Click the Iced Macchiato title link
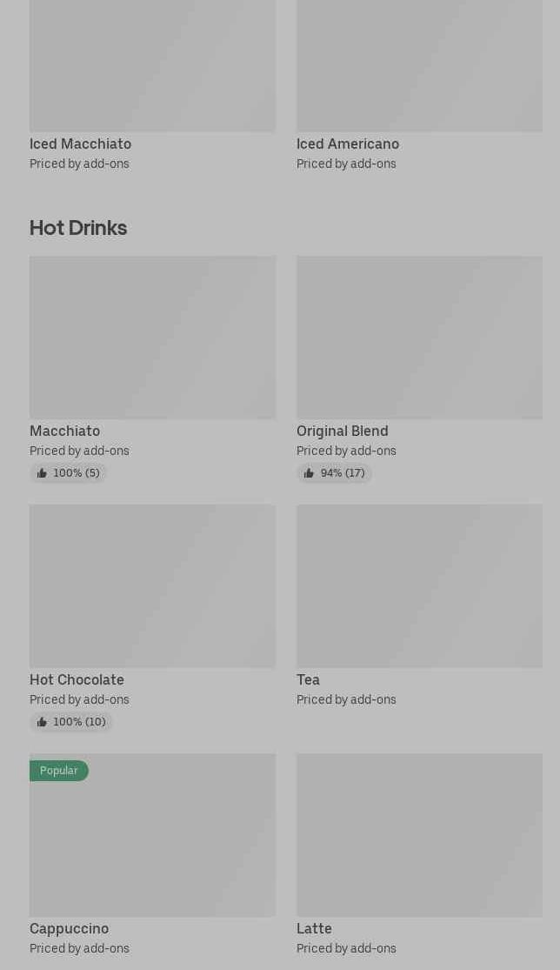560x970 pixels. coord(80,144)
